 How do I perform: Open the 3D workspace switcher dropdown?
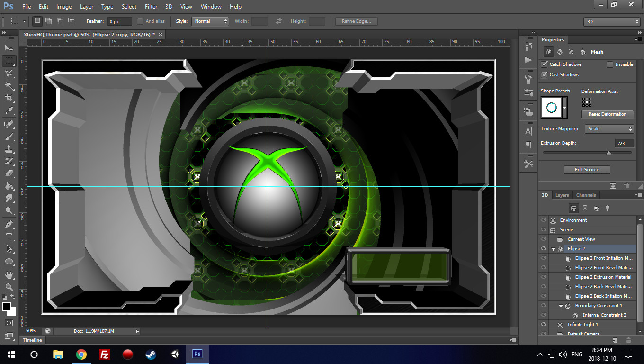tap(612, 21)
